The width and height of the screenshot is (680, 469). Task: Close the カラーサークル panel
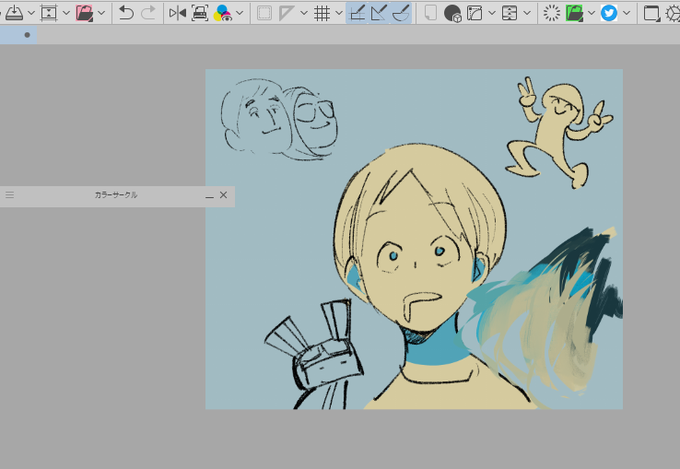223,195
